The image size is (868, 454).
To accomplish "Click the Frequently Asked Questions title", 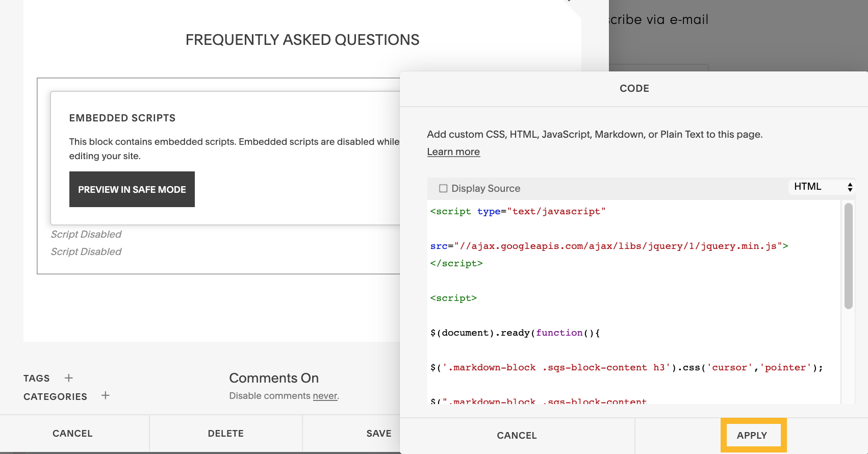I will tap(302, 40).
